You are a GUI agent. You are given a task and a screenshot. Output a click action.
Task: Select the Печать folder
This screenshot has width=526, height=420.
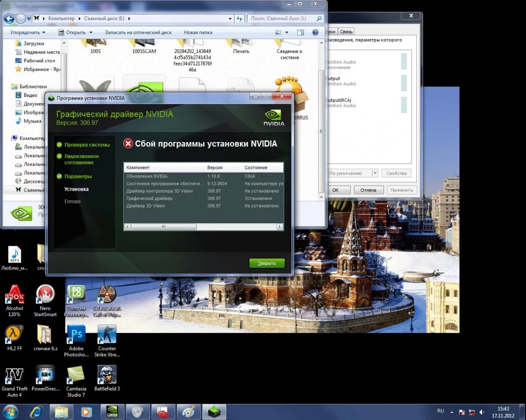click(241, 46)
